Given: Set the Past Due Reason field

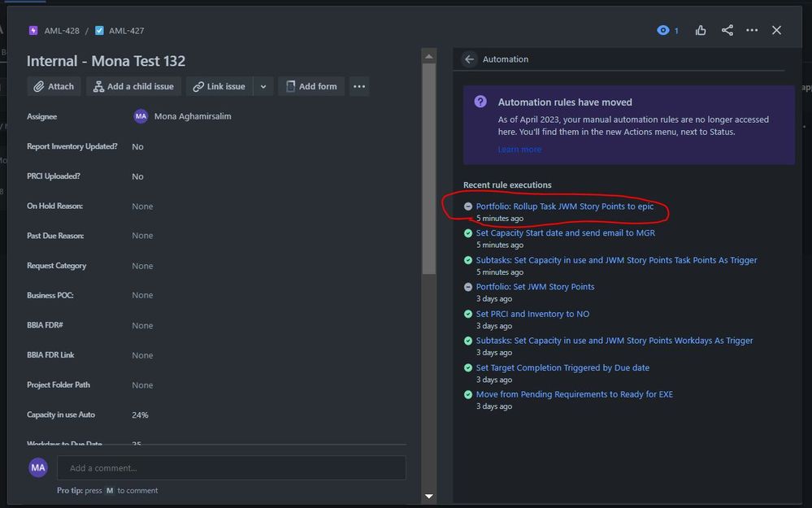Looking at the screenshot, I should (142, 236).
